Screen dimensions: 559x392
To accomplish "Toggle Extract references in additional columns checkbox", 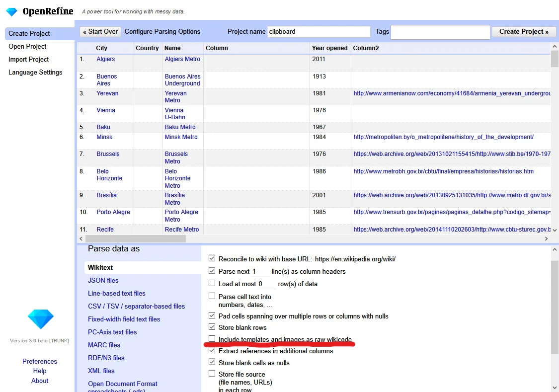I will pos(212,350).
